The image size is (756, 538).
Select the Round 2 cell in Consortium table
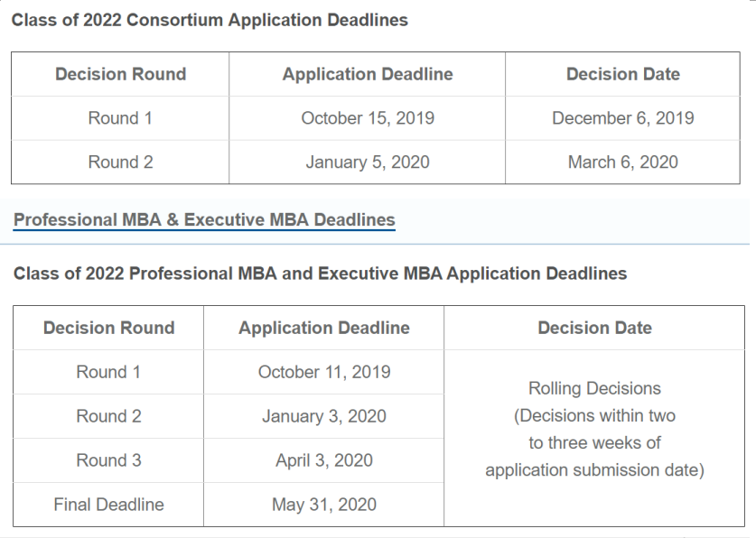120,162
